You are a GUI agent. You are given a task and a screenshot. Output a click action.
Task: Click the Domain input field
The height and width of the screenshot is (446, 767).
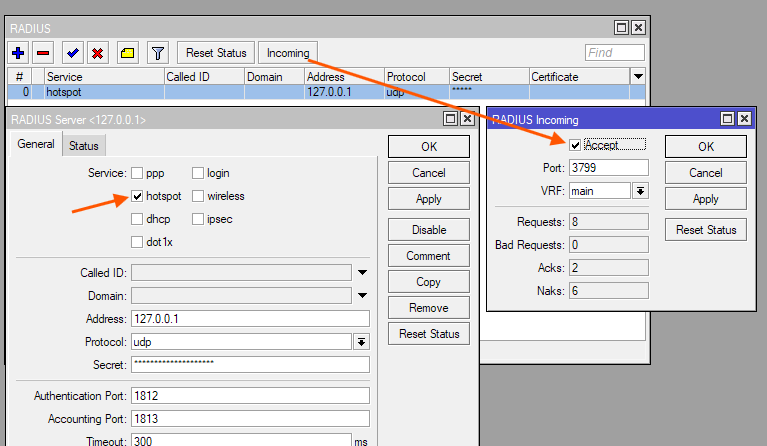[x=241, y=295]
